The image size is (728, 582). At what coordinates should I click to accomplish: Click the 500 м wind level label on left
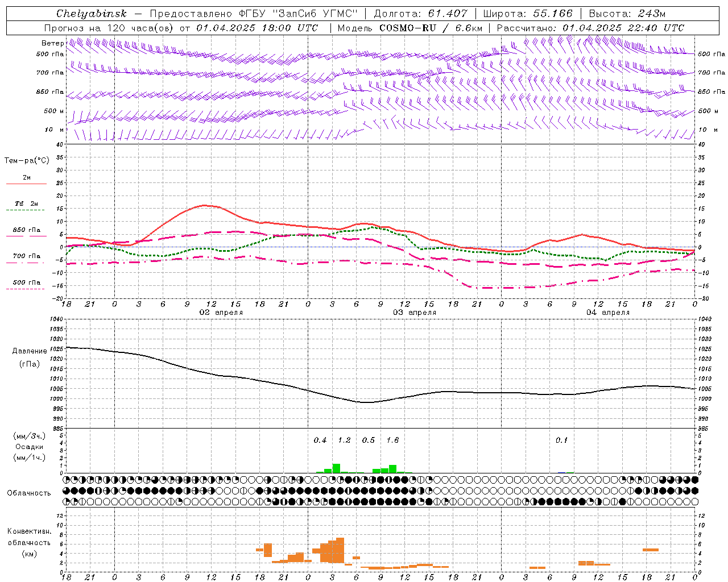point(54,111)
